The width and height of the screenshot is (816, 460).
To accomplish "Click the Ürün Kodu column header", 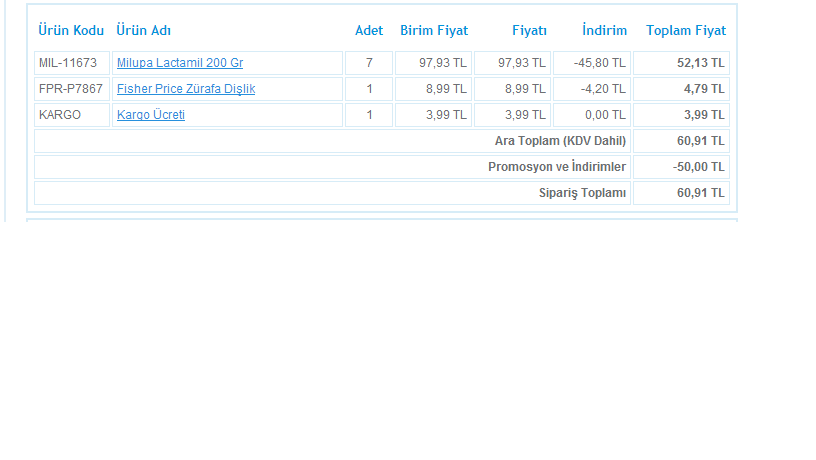I will pos(71,31).
